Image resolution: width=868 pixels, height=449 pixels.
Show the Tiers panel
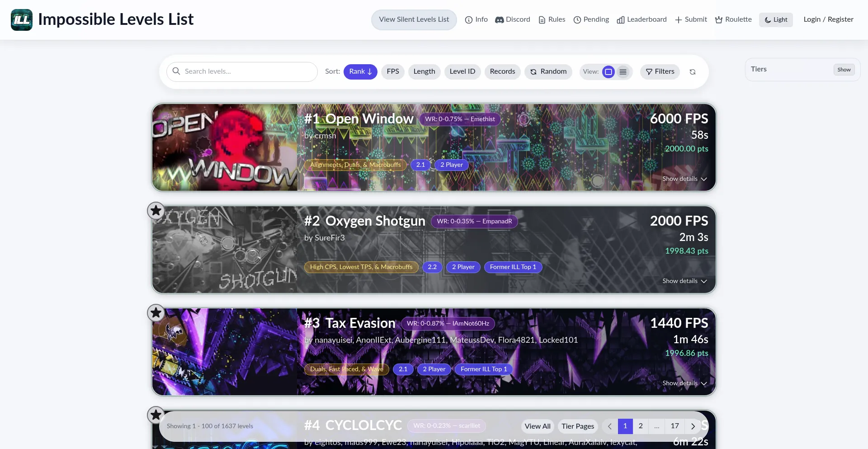pos(844,70)
